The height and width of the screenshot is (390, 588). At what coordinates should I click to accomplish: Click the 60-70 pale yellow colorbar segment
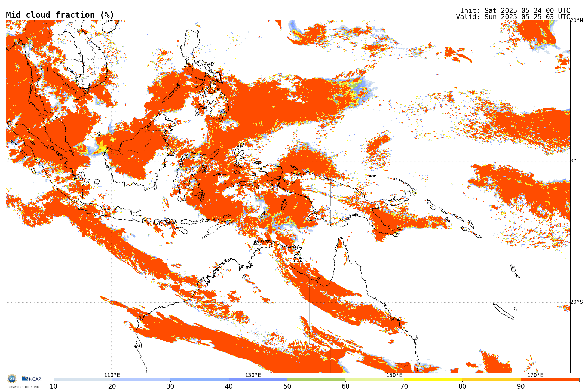pyautogui.click(x=375, y=379)
